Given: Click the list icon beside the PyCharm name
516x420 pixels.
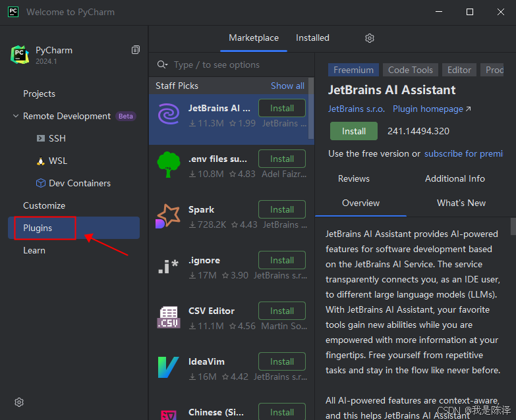Looking at the screenshot, I should point(136,50).
